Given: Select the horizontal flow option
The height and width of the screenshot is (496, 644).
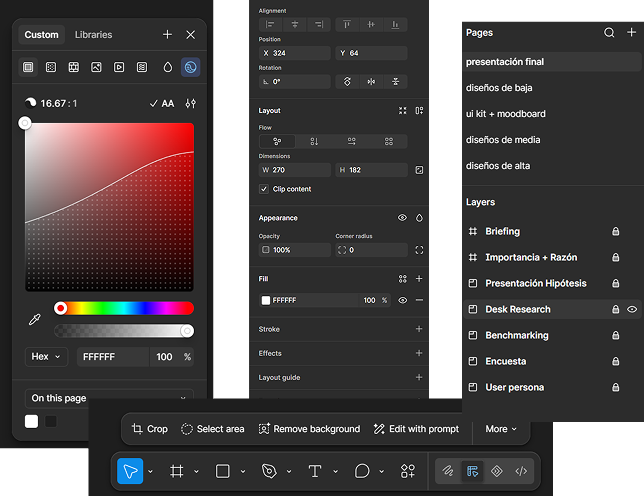Looking at the screenshot, I should pos(352,141).
